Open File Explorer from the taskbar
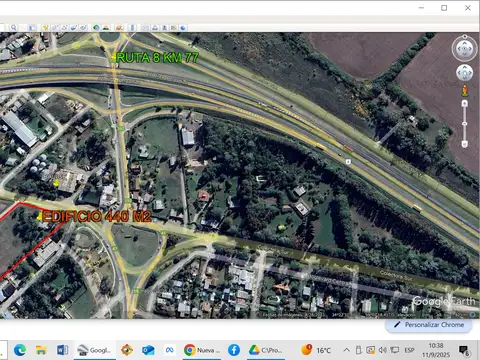The height and width of the screenshot is (360, 480). tap(41, 350)
